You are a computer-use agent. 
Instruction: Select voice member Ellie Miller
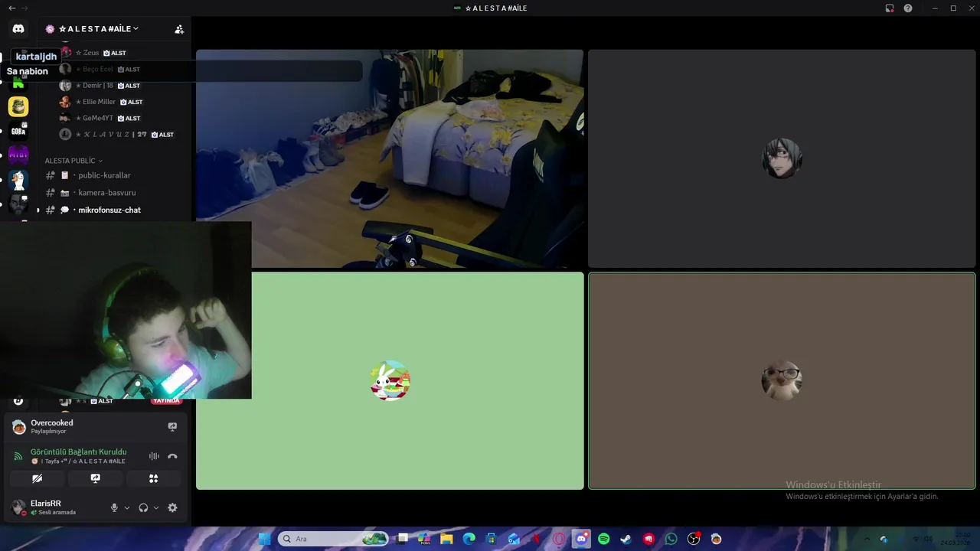click(101, 102)
